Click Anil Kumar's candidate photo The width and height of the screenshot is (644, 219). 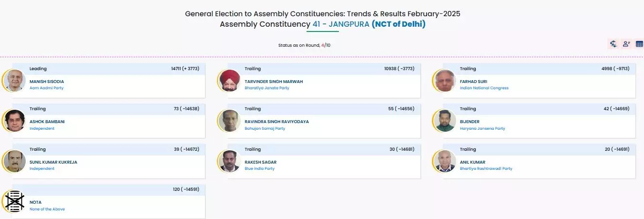click(445, 161)
